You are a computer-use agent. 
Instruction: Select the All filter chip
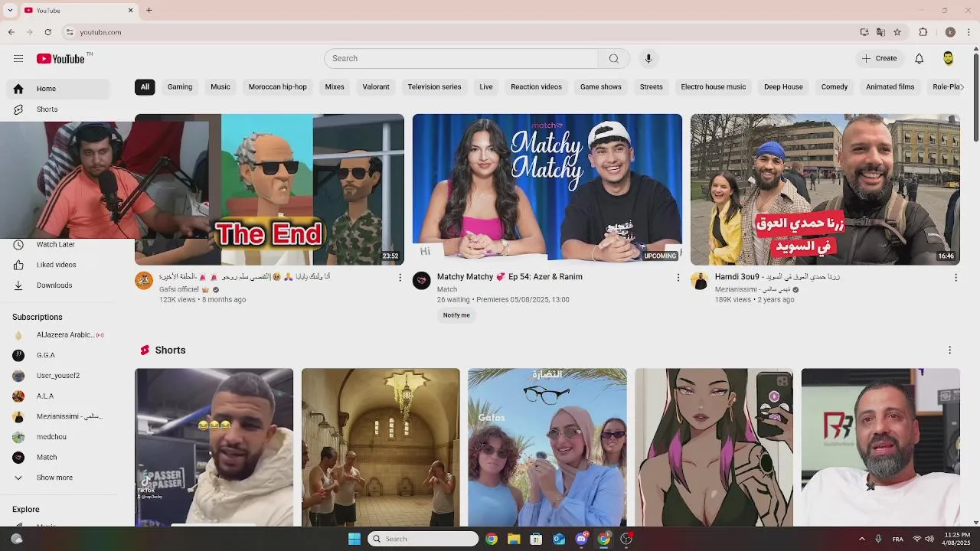pyautogui.click(x=145, y=87)
